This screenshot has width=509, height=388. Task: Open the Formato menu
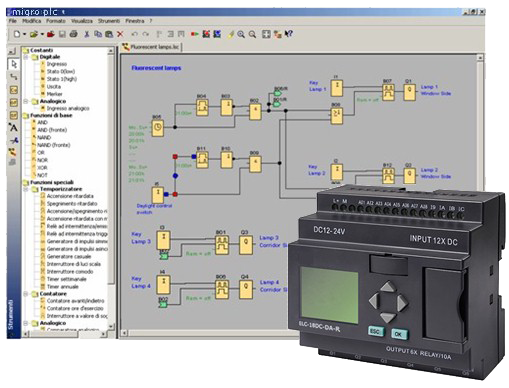click(x=56, y=21)
